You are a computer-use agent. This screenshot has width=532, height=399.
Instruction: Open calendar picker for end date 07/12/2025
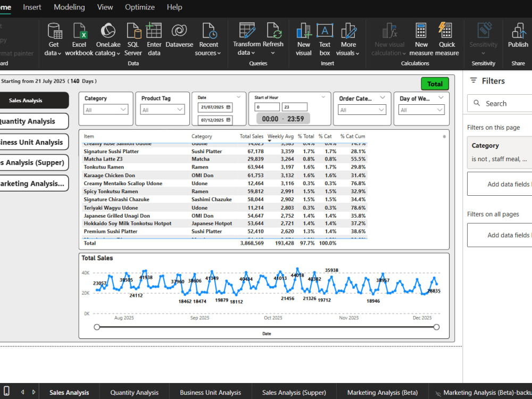coord(228,120)
